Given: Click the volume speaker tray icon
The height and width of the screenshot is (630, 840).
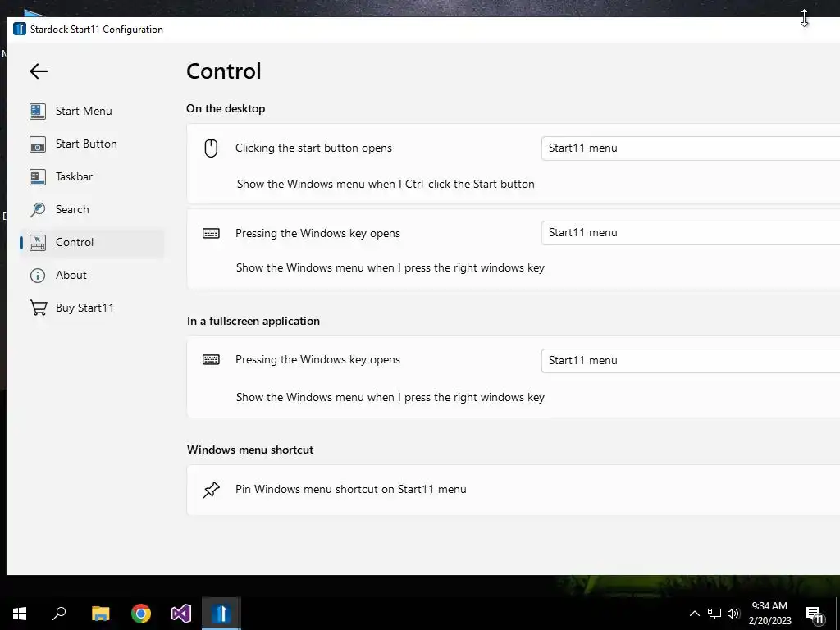Looking at the screenshot, I should click(733, 614).
